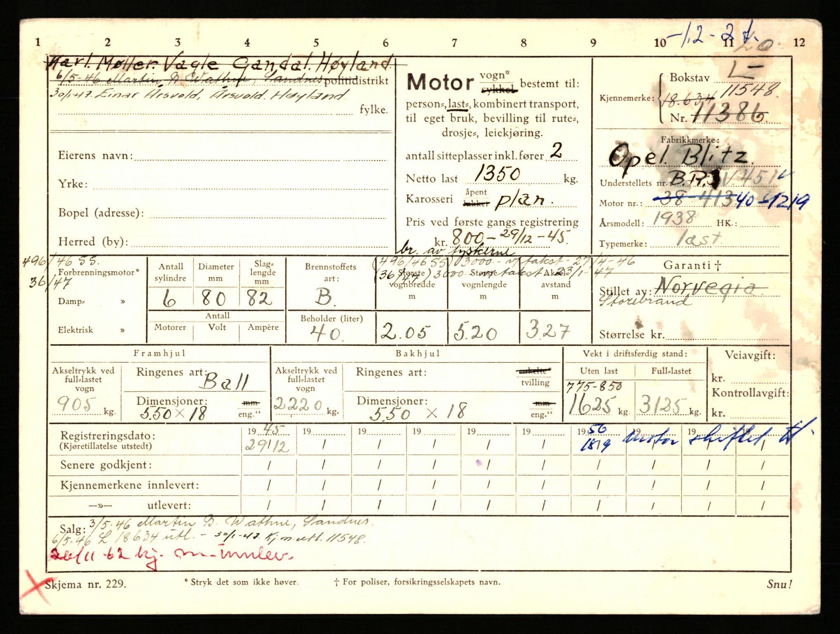Click the cylinder count '6'

169,299
